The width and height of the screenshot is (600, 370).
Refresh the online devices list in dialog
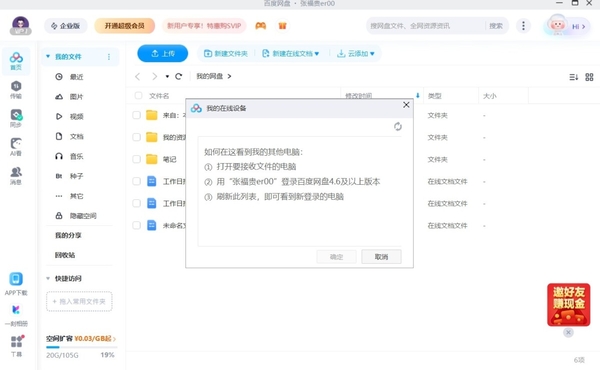coord(398,126)
